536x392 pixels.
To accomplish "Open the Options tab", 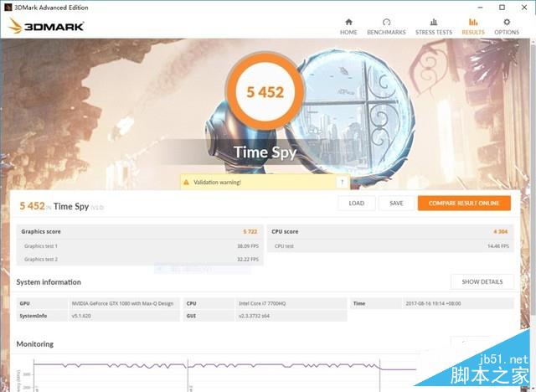I will (x=507, y=27).
